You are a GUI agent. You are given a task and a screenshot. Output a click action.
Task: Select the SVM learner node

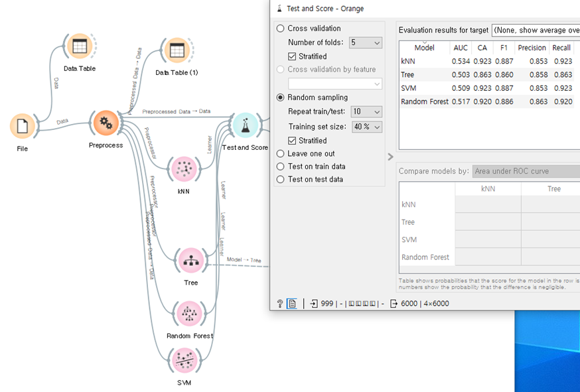click(x=184, y=361)
